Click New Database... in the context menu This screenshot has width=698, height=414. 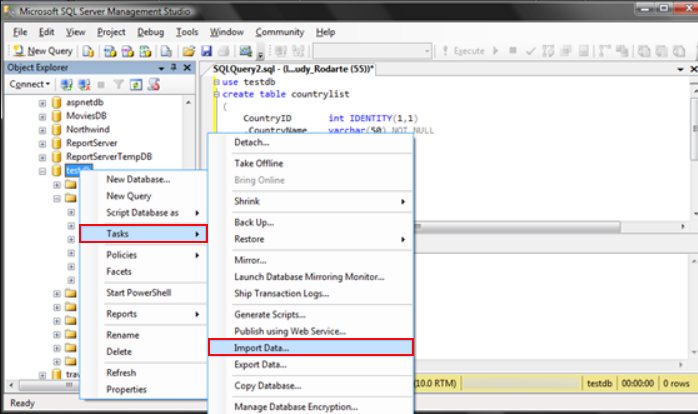pos(143,179)
